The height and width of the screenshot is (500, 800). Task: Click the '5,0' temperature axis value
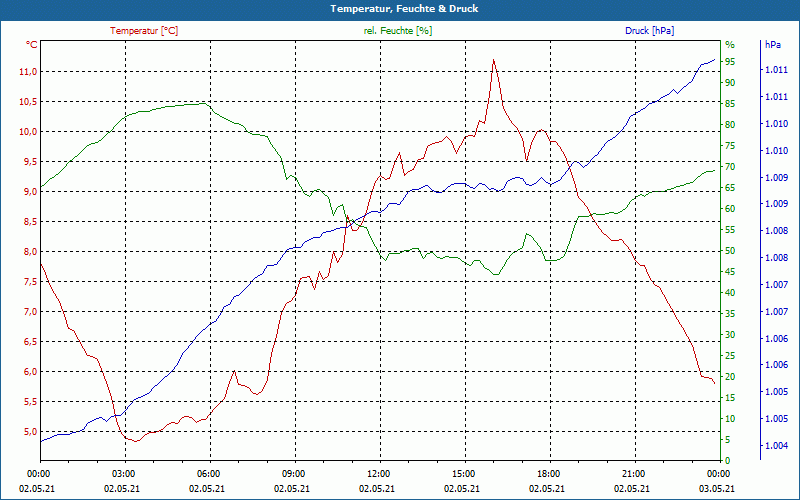[30, 432]
